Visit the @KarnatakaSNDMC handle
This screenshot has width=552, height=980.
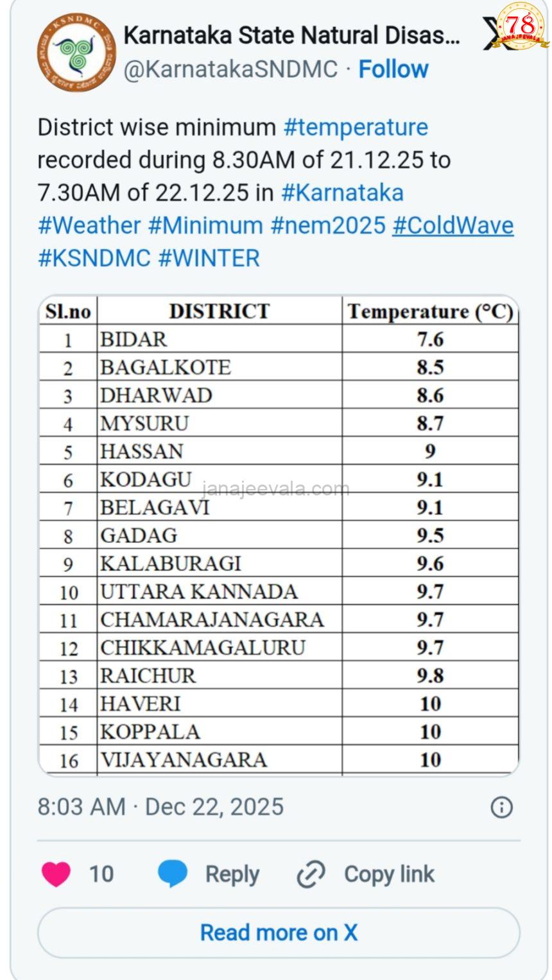coord(229,69)
